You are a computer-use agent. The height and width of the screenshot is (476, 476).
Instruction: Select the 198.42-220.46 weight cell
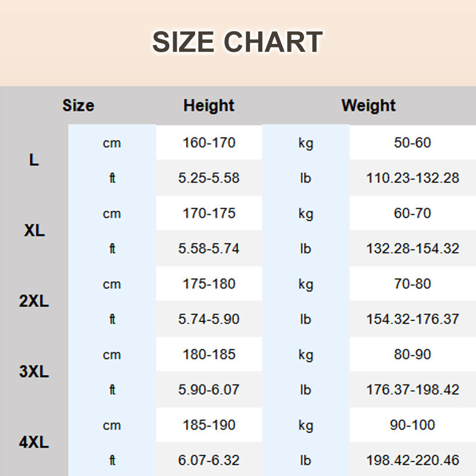point(412,460)
